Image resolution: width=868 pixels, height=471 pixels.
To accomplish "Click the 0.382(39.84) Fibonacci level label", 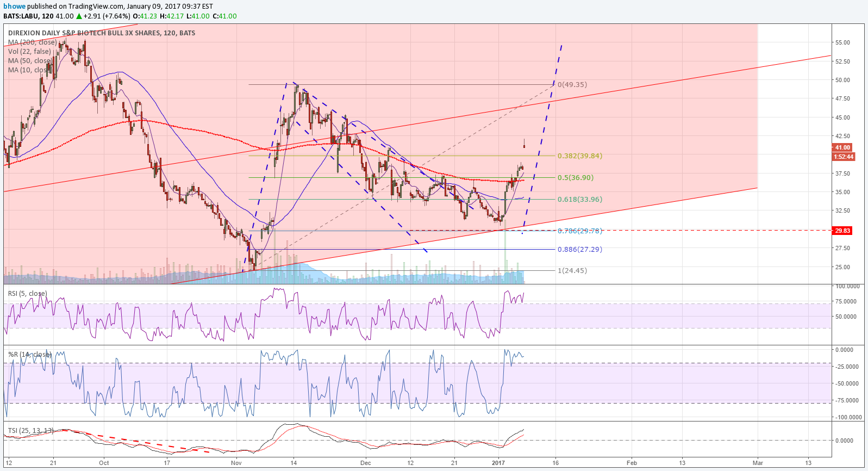I will [x=580, y=156].
